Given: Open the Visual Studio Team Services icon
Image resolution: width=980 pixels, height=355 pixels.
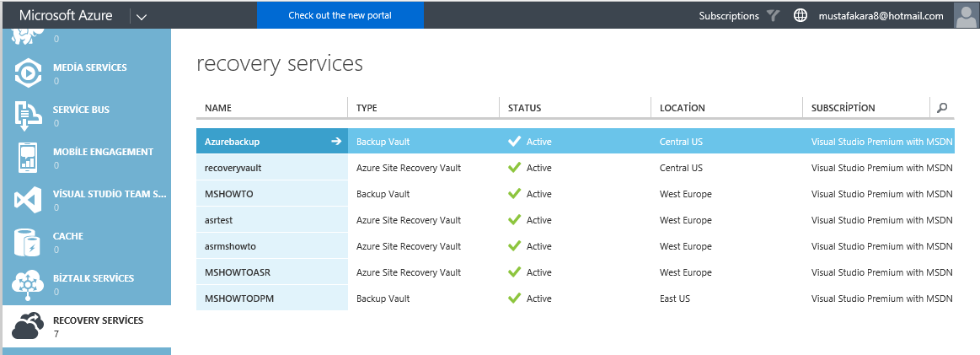Looking at the screenshot, I should [x=28, y=200].
